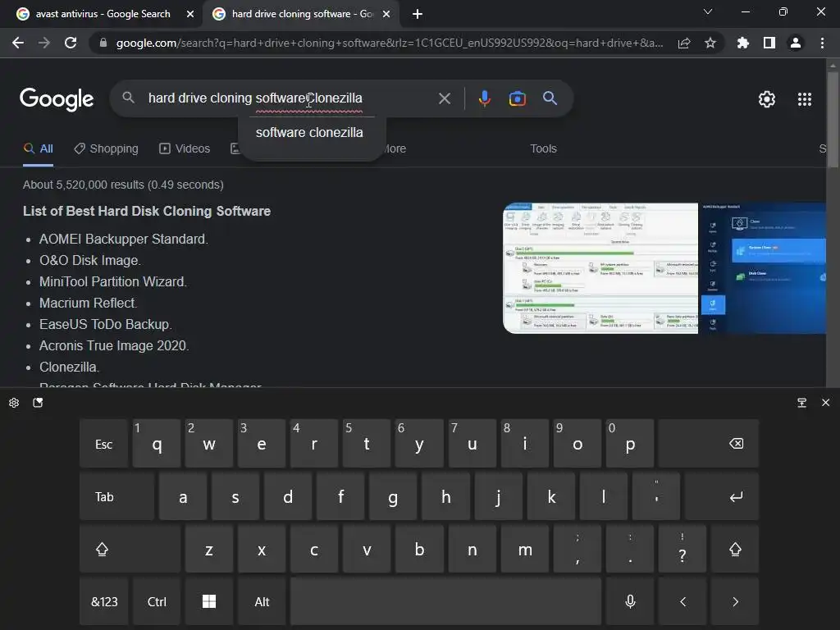Click 'Macrium Reflect.' list item
The image size is (840, 630).
[x=89, y=304]
